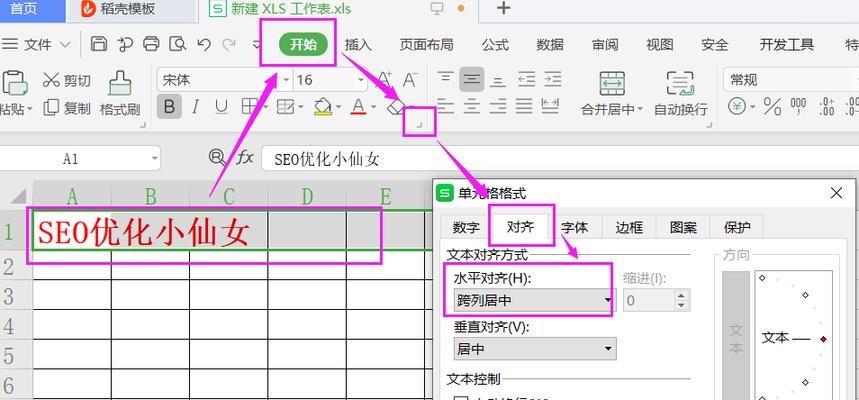Open the number format dropdown (常规)
Image resolution: width=859 pixels, height=400 pixels.
[x=791, y=81]
